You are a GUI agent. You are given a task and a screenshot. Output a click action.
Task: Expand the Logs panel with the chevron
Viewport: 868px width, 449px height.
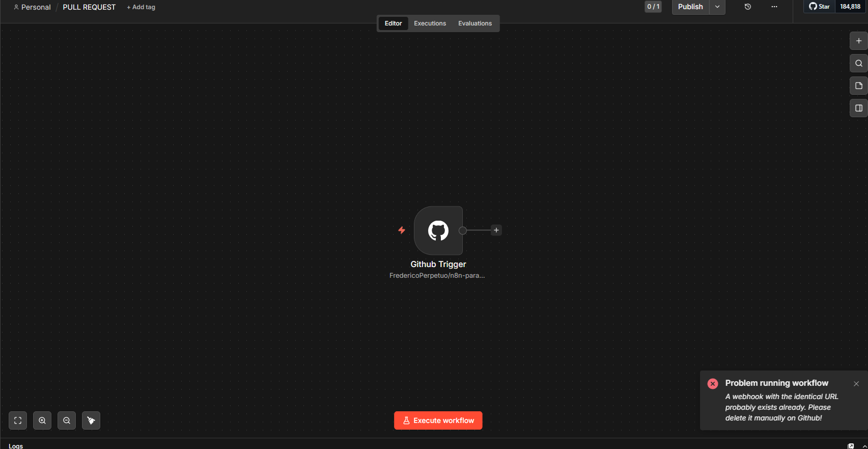[x=864, y=446]
